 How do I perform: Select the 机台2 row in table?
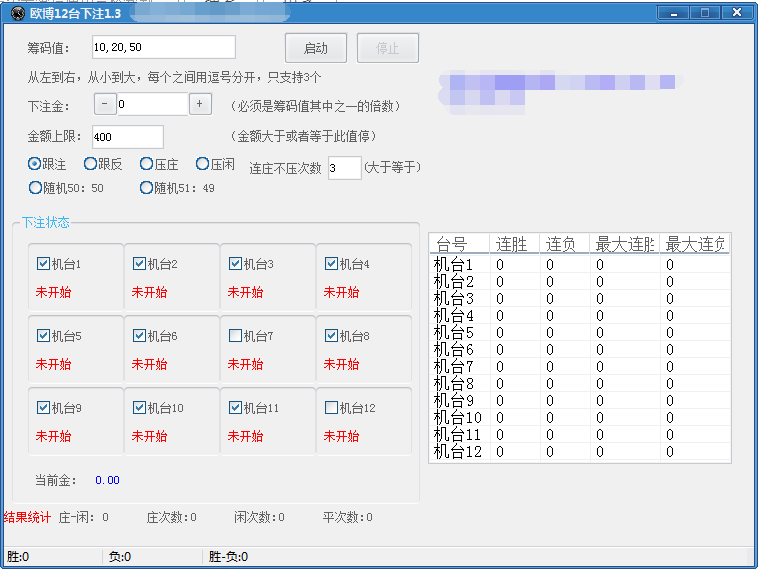[580, 281]
